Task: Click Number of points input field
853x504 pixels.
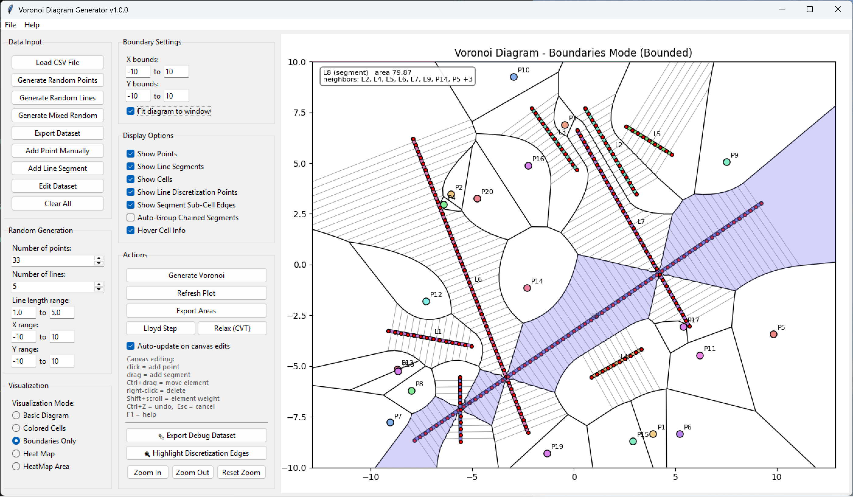Action: coord(53,260)
